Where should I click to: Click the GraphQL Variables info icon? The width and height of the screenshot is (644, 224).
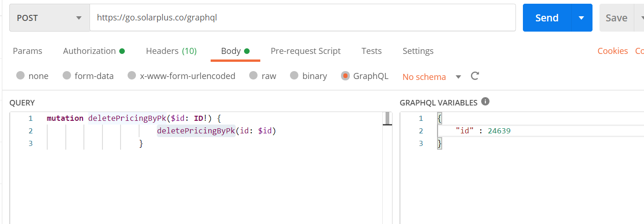485,102
